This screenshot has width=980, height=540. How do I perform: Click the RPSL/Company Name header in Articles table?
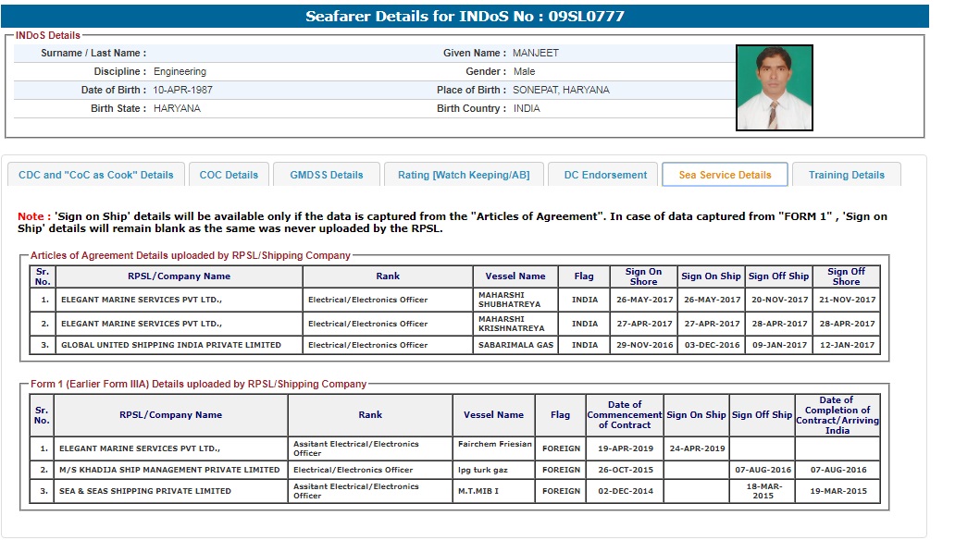coord(180,276)
